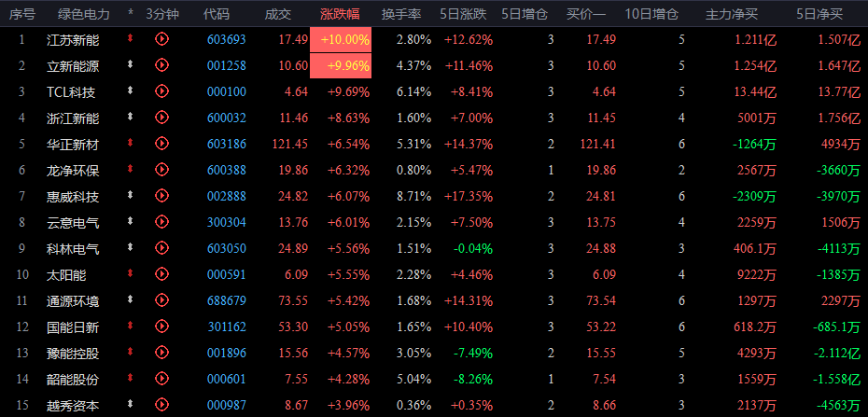This screenshot has width=868, height=417.
Task: Click the 绿色电力 sector column header
Action: coord(84,14)
